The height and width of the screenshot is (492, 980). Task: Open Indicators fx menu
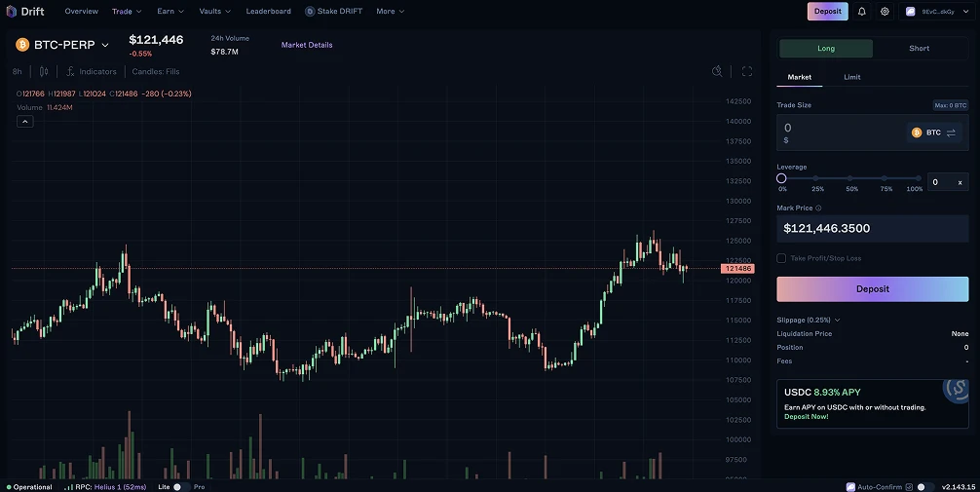pyautogui.click(x=92, y=72)
